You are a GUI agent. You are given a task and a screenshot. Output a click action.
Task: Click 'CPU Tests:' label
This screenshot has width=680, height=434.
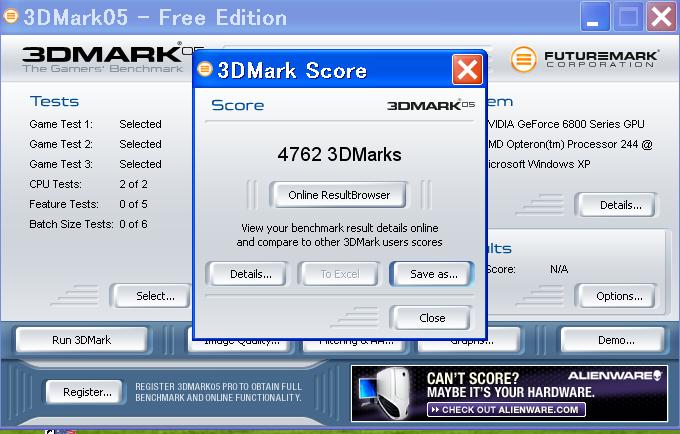coord(56,184)
